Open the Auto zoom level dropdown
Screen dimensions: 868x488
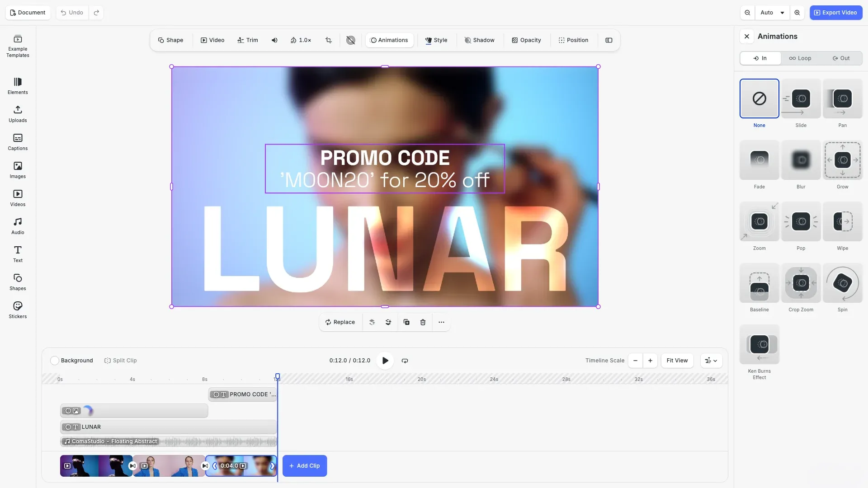tap(772, 13)
